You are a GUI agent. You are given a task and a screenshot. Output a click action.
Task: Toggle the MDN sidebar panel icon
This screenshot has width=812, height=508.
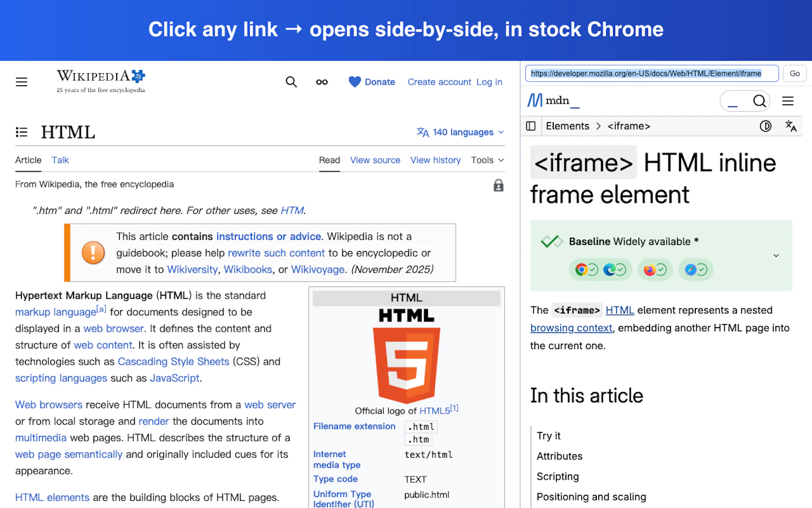coord(531,126)
